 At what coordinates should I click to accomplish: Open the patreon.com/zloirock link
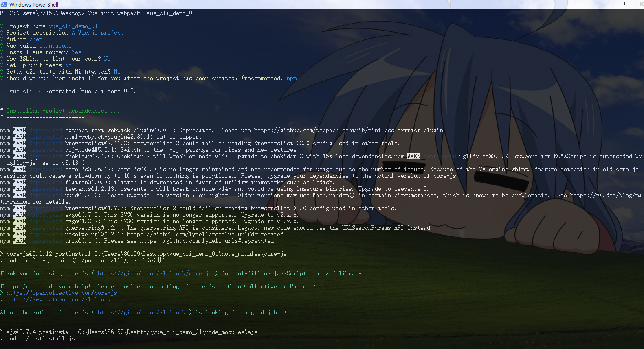[x=59, y=299]
